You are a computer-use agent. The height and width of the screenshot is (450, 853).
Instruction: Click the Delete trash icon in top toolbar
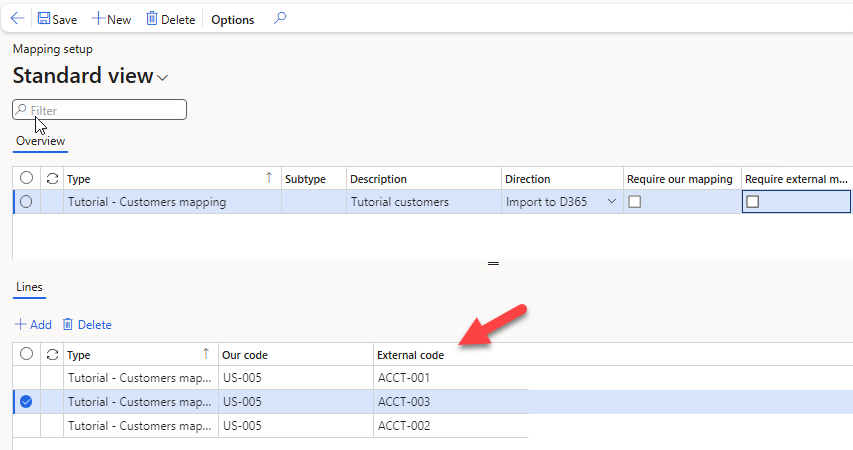[x=152, y=19]
